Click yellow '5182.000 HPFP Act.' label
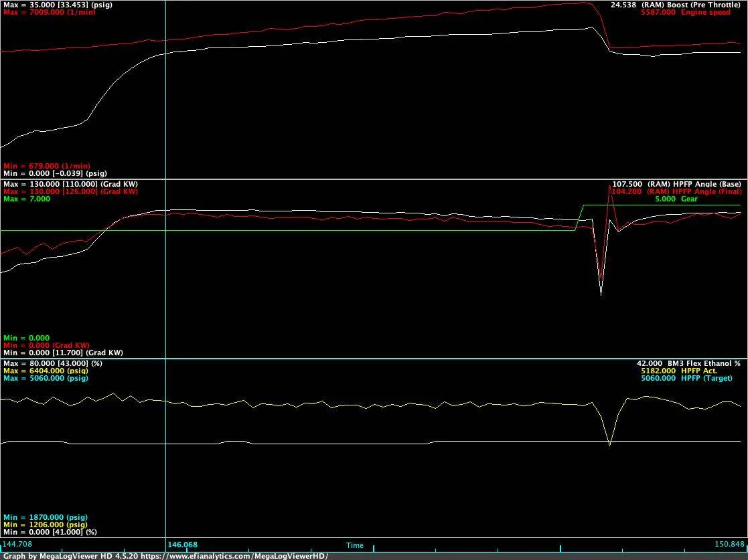748x560 pixels. tap(679, 371)
